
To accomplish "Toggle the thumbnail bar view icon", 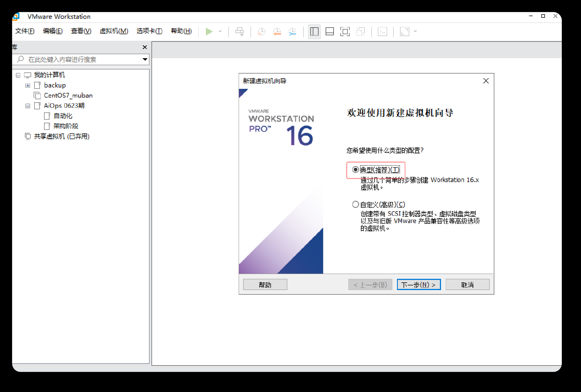I will [330, 31].
